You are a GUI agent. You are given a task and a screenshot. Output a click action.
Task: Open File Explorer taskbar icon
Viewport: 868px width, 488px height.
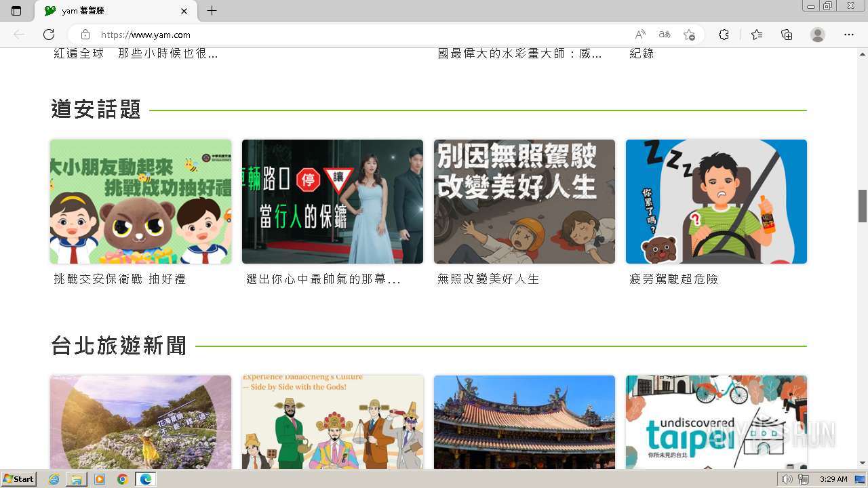tap(77, 479)
